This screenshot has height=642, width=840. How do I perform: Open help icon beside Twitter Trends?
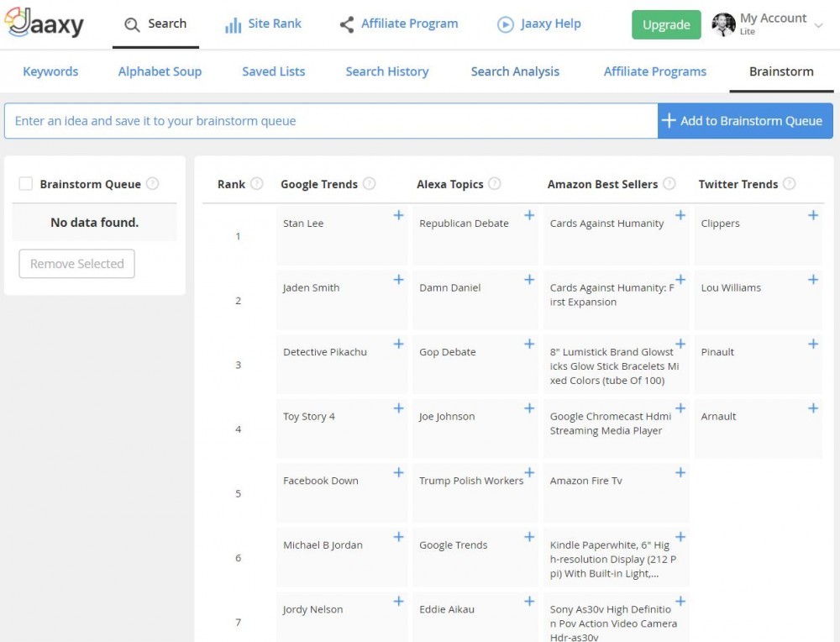tap(789, 184)
